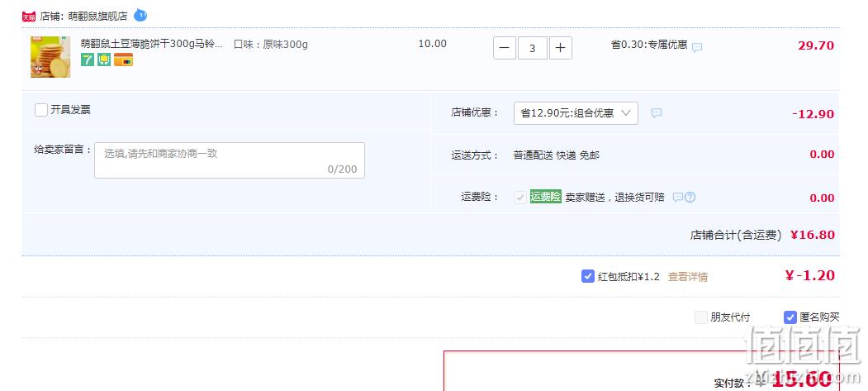The height and width of the screenshot is (391, 868).
Task: Open the product thumbnail of potato crisps
Action: click(x=50, y=57)
